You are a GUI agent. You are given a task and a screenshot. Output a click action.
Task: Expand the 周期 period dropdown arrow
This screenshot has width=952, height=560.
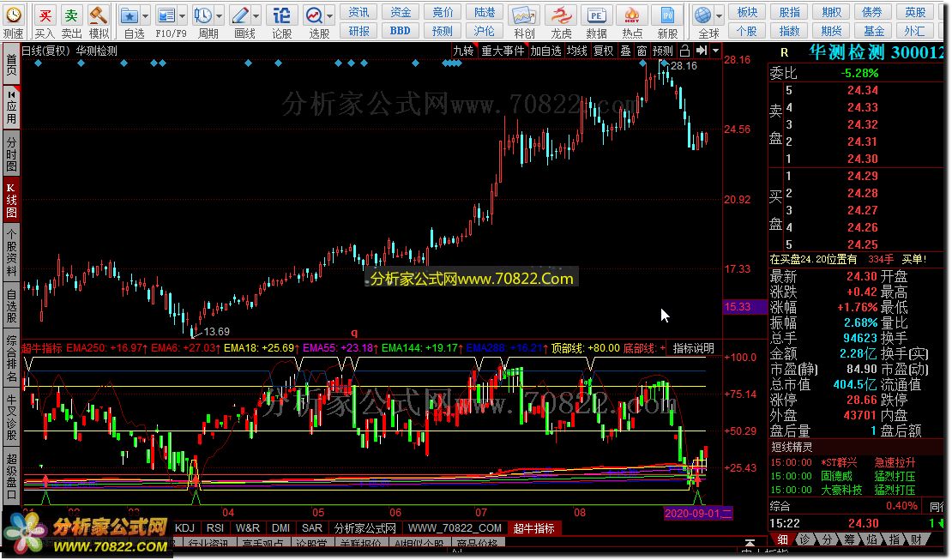click(x=220, y=15)
